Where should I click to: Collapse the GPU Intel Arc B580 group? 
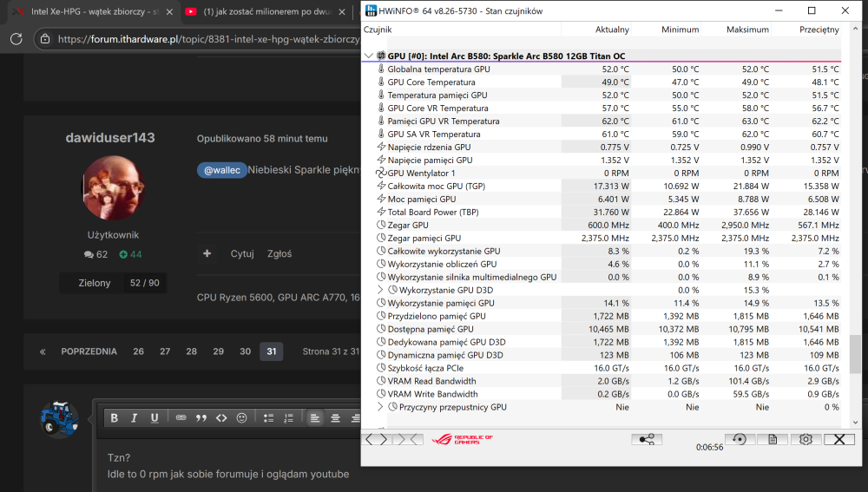click(x=369, y=56)
